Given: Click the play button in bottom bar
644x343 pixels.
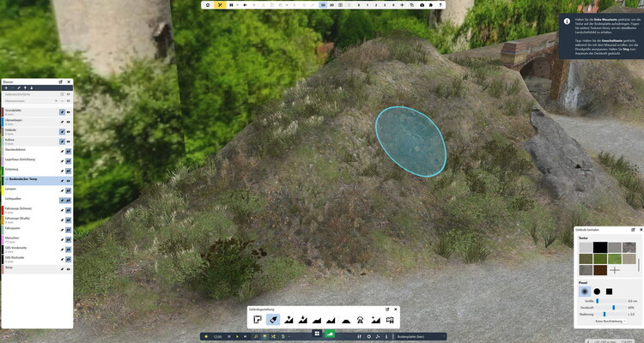Looking at the screenshot, I should (237, 336).
